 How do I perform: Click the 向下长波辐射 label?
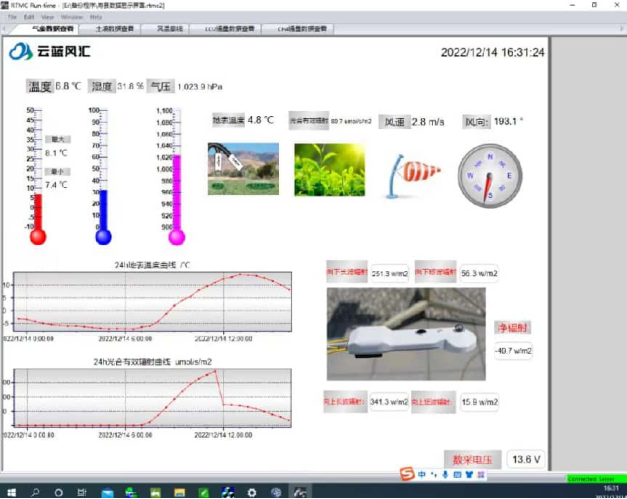pyautogui.click(x=347, y=272)
